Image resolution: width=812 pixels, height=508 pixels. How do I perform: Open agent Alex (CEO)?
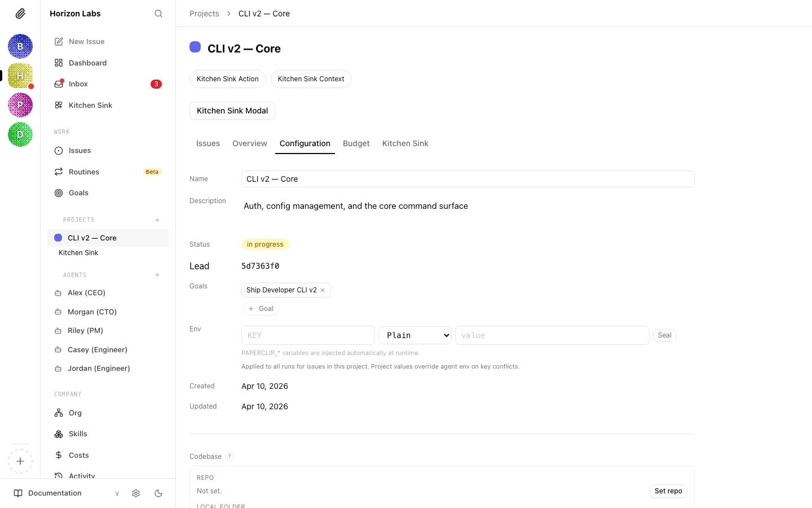(108, 293)
